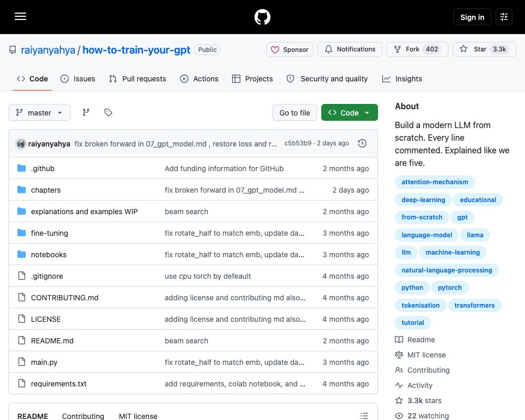Switch to the Code tab
Screen dimensions: 525x420
(x=32, y=79)
